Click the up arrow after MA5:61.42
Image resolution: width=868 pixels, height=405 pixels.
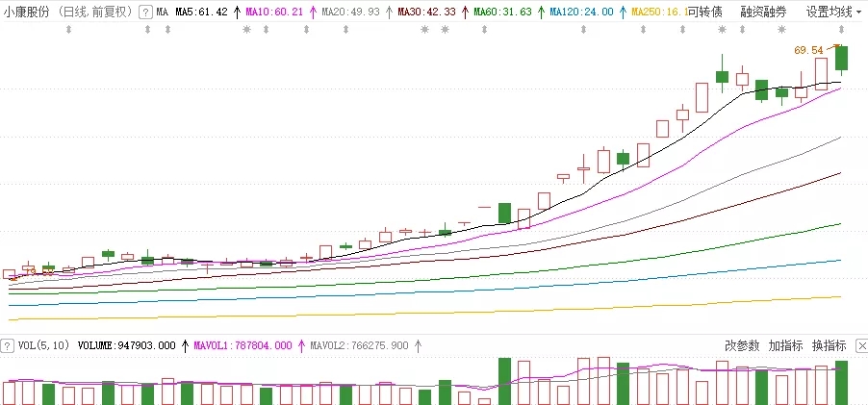click(x=237, y=12)
